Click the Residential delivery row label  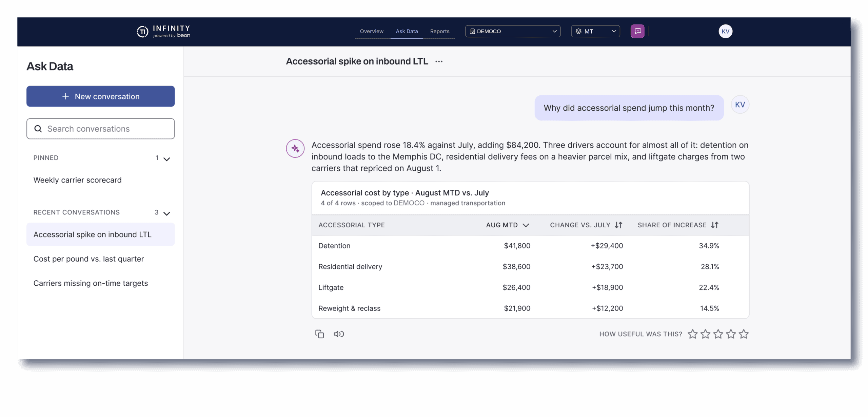(350, 267)
